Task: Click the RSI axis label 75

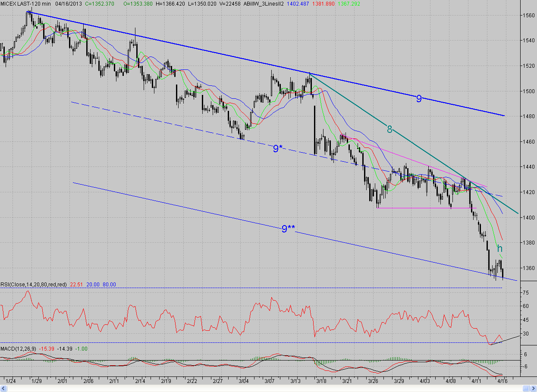Action: 525,292
